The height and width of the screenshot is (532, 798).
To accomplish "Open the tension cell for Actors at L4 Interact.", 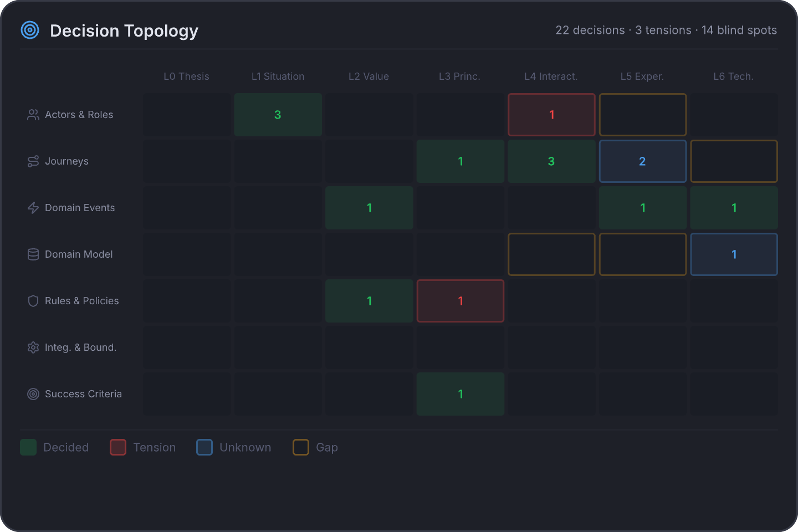I will 551,115.
